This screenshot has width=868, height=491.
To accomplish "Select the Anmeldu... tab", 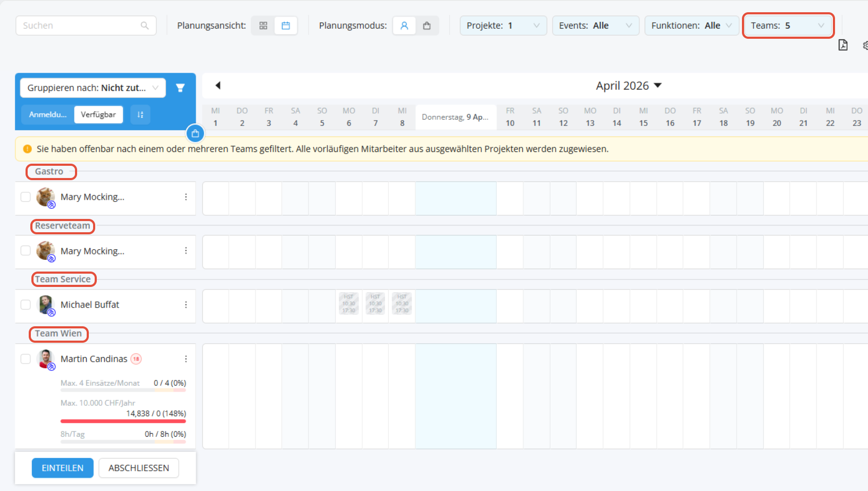I will [48, 114].
